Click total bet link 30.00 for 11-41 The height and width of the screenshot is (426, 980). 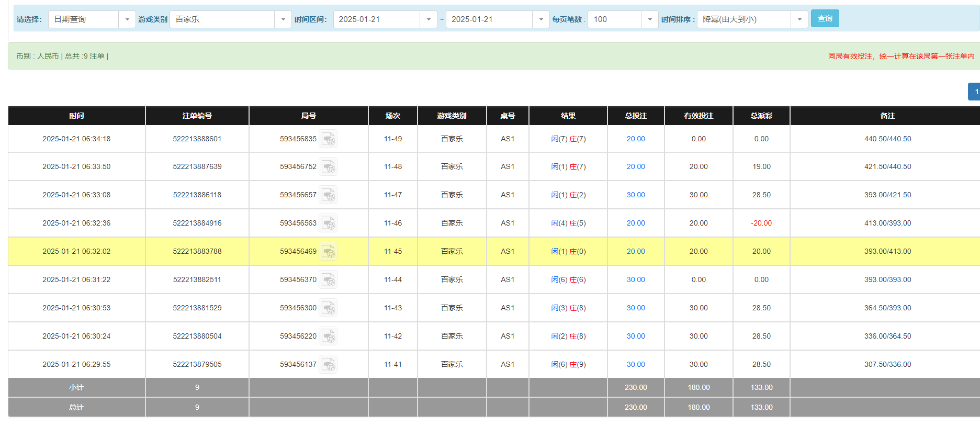(635, 365)
